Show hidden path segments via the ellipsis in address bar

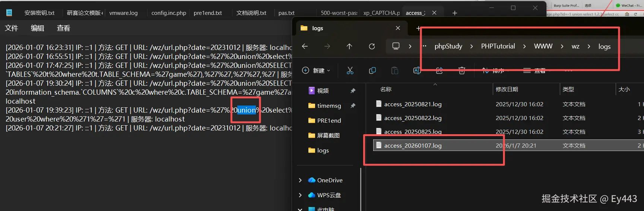[424, 46]
